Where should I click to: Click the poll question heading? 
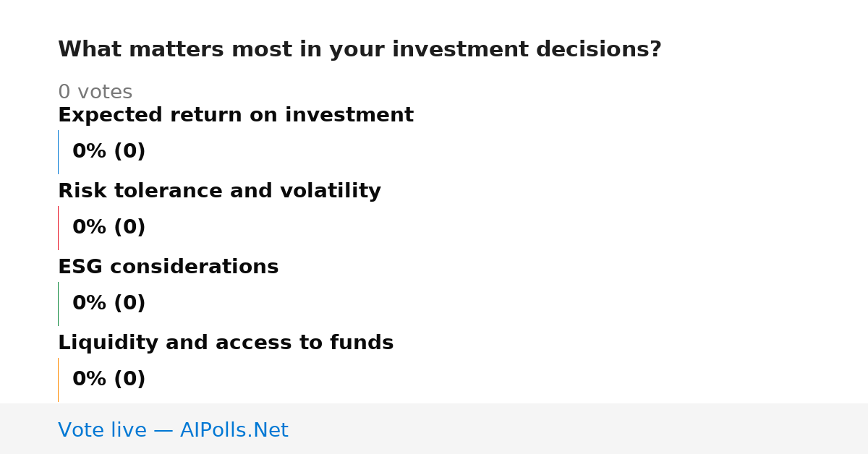359,50
